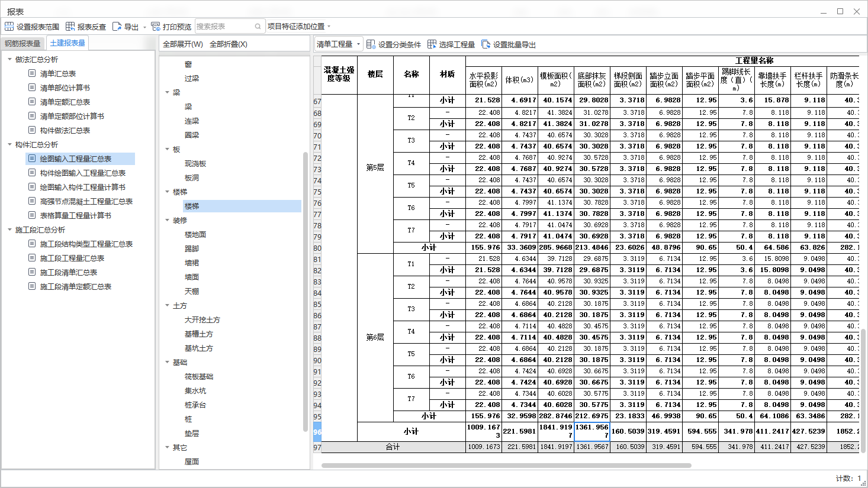Click the 第5层 floor cell
This screenshot has width=868, height=488.
pos(375,168)
